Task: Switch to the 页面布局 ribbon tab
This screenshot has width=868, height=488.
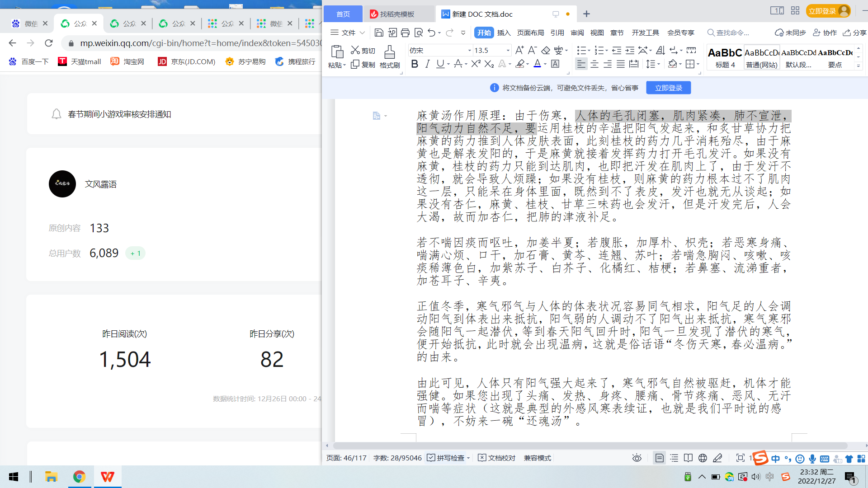Action: [530, 33]
